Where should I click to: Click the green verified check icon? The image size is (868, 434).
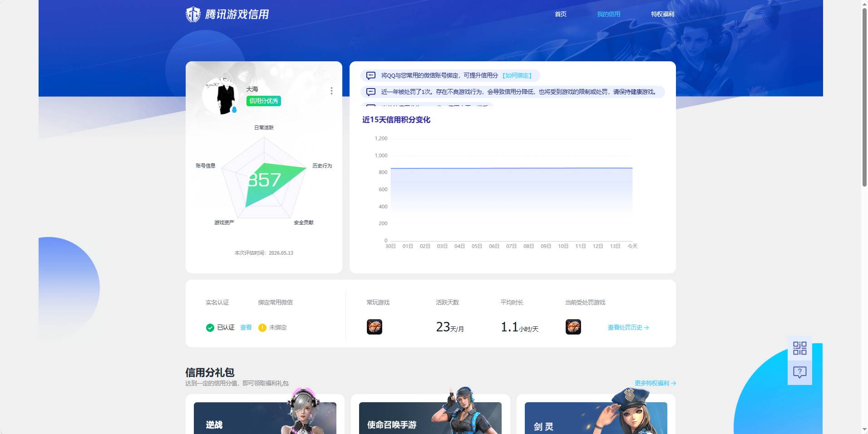[210, 328]
